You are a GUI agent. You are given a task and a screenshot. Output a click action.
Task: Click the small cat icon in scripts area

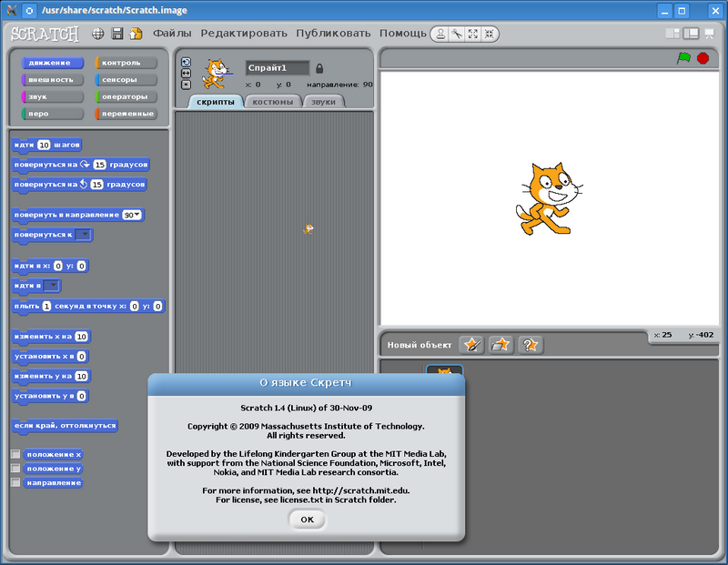coord(308,229)
